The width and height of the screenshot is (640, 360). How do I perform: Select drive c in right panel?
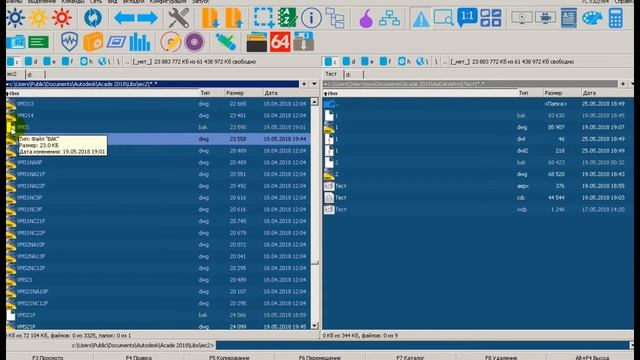point(331,62)
